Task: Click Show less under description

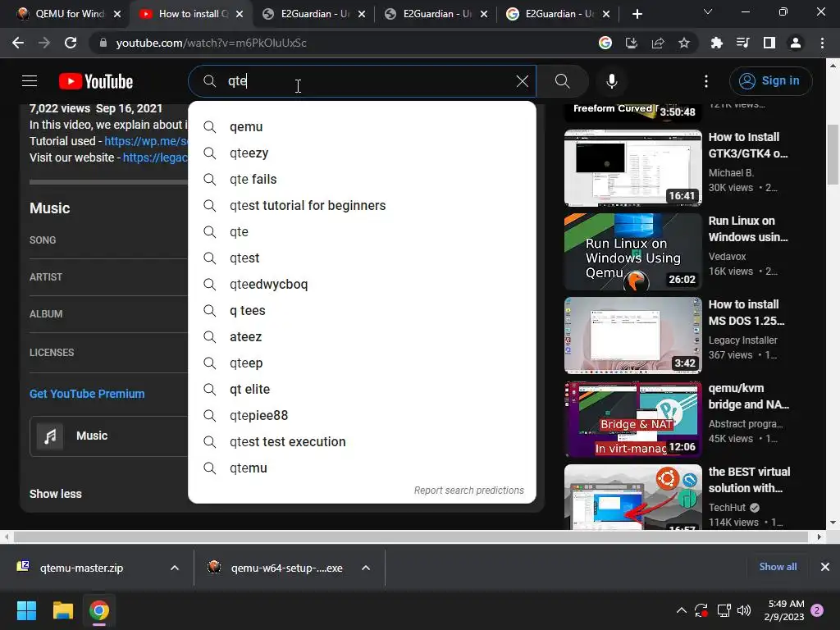Action: coord(55,494)
